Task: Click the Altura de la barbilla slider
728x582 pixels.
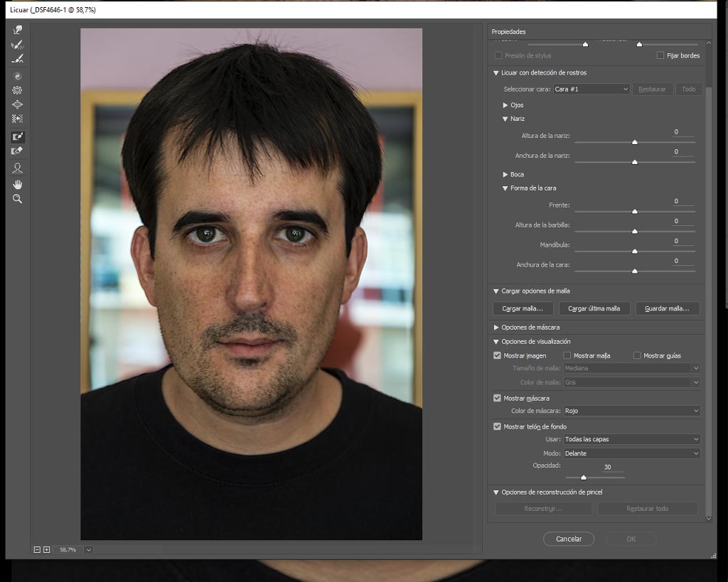Action: click(635, 231)
